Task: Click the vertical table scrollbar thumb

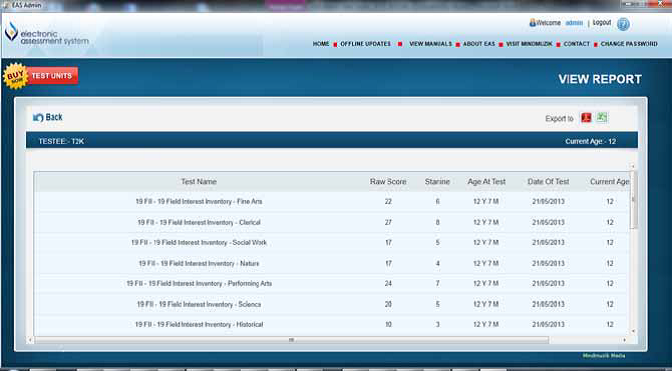Action: point(633,200)
